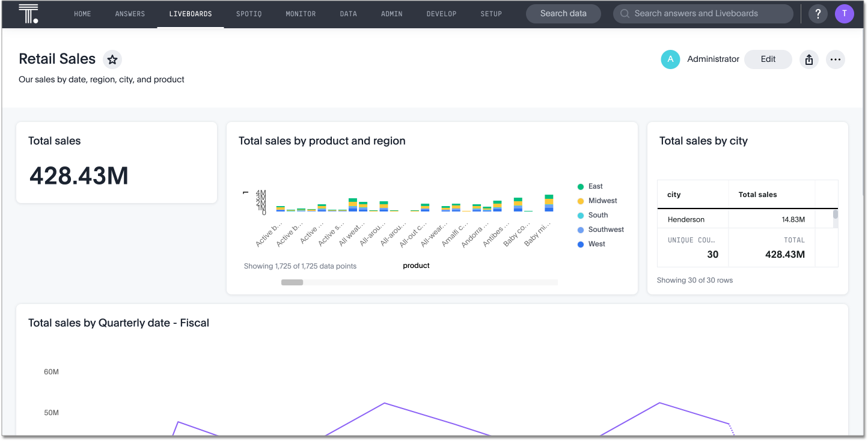The image size is (868, 441).
Task: Hide the Midwest series from the chart
Action: point(600,200)
